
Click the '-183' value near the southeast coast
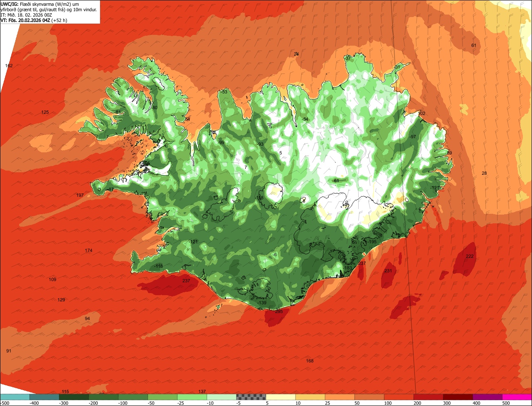point(347,268)
